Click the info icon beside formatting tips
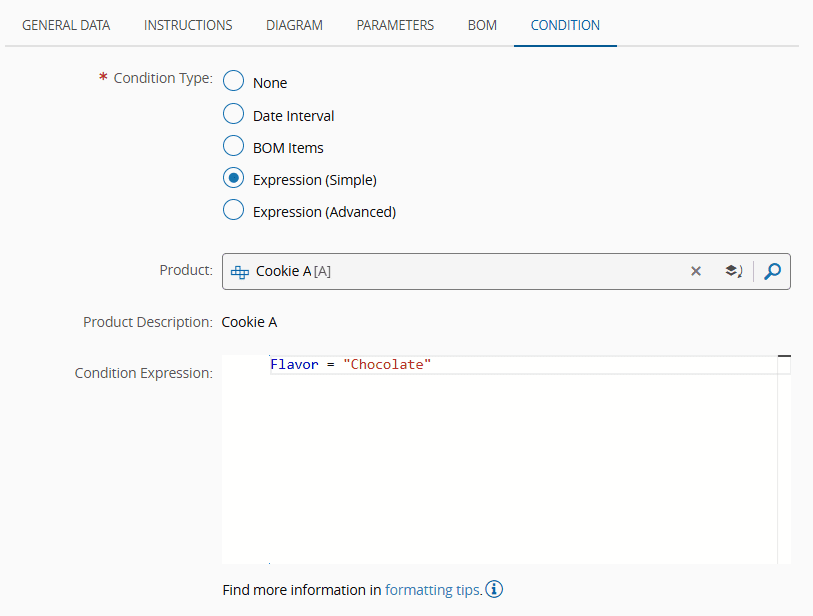Image resolution: width=813 pixels, height=616 pixels. [x=494, y=589]
